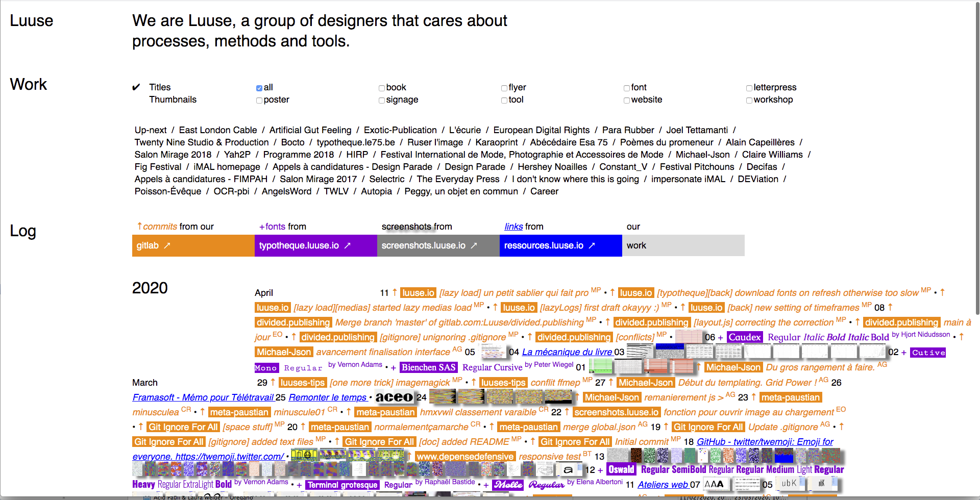
Task: Click the arrow icon after screenshots.luuse.io
Action: click(474, 245)
